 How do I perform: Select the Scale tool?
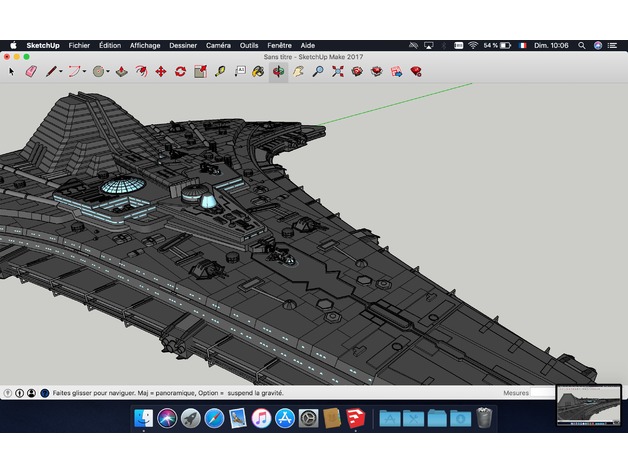point(200,72)
